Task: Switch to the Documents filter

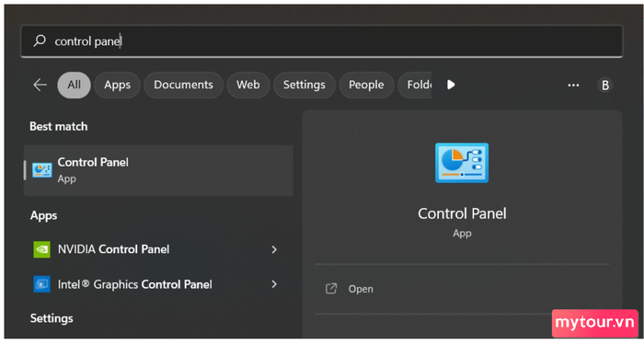Action: 183,85
